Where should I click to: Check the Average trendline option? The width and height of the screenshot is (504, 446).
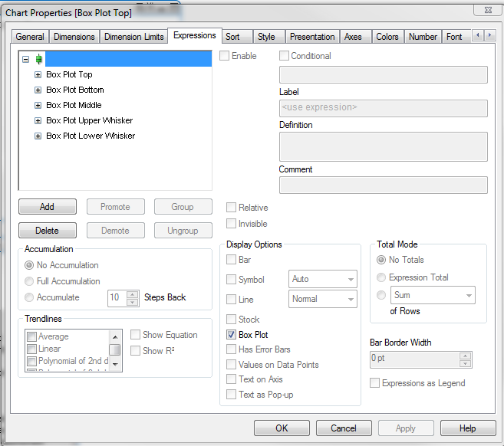click(31, 336)
